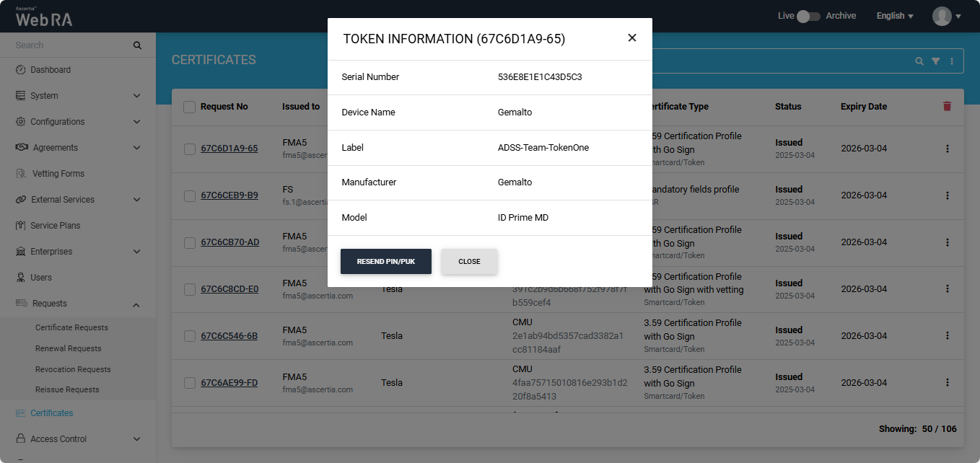The image size is (980, 463).
Task: Click the sidebar search magnifier icon
Action: [137, 45]
